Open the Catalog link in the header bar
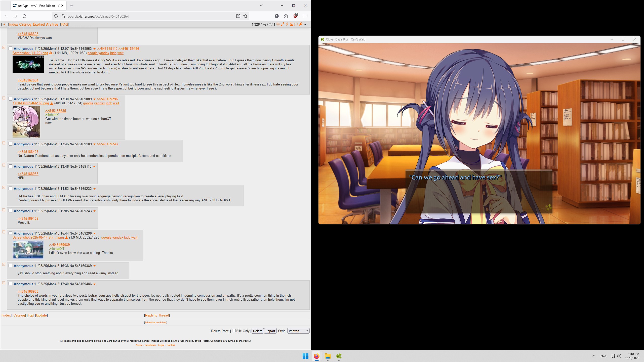Viewport: 644px width, 362px height. pos(25,24)
